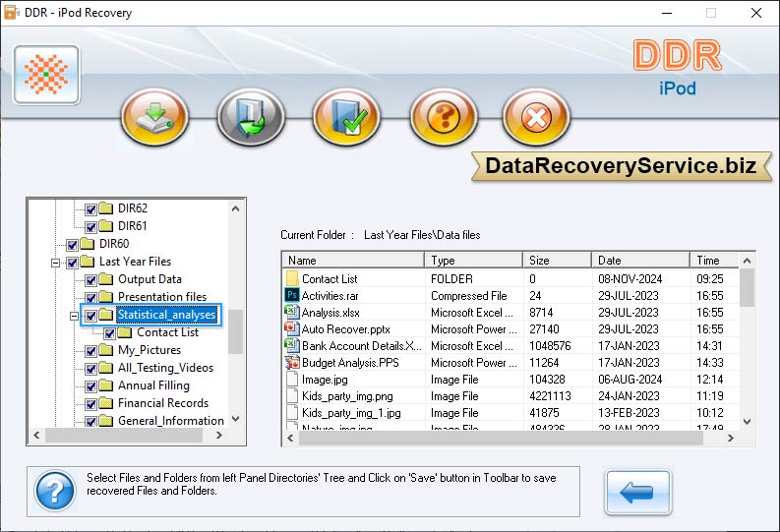Close the DDR iPod Recovery window
780x532 pixels.
pos(756,13)
